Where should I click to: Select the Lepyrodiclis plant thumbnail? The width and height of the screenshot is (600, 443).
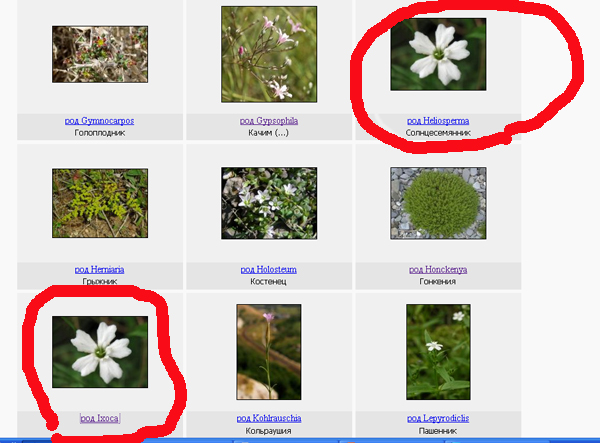pos(438,351)
